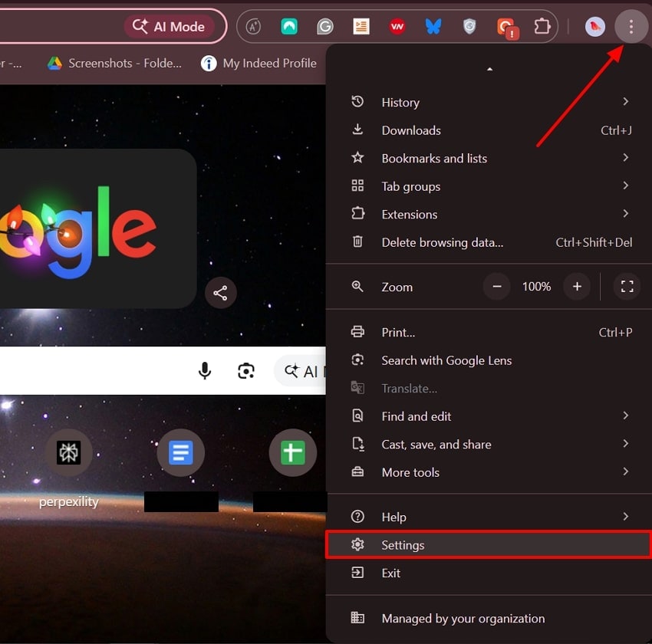This screenshot has width=652, height=644.
Task: Expand the Bookmarks and lists submenu
Action: click(x=434, y=158)
